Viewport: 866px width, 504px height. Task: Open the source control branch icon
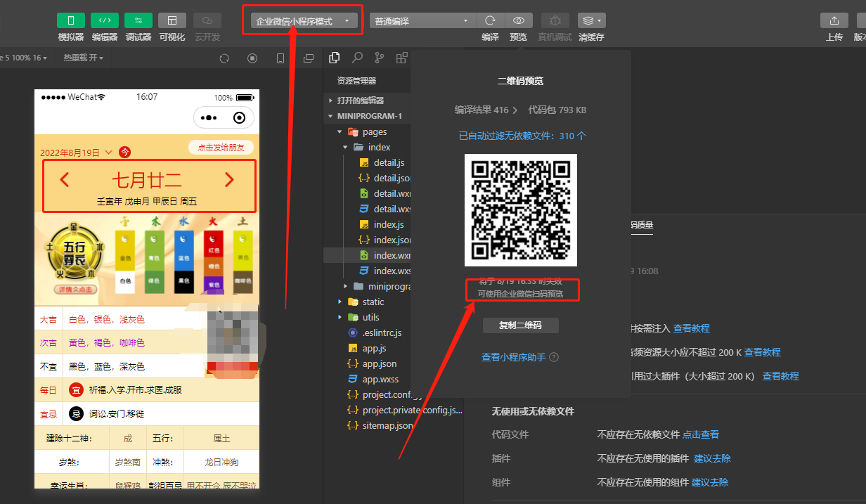click(x=380, y=58)
